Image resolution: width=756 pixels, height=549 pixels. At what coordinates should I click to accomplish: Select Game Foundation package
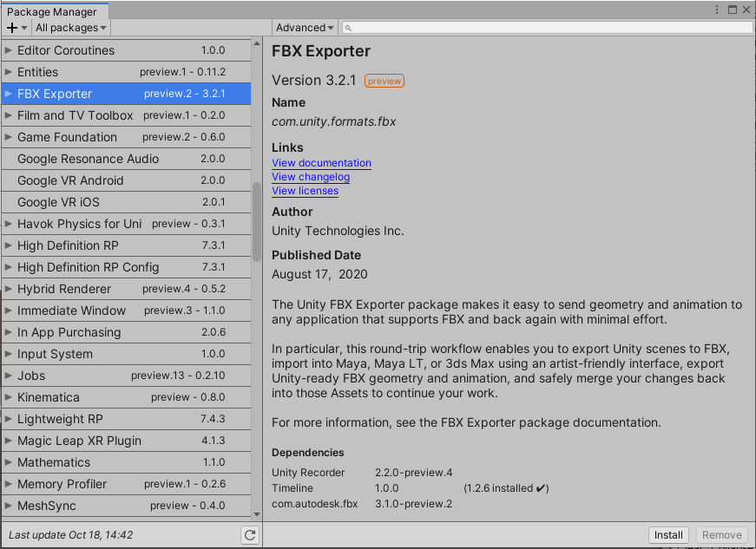click(127, 137)
